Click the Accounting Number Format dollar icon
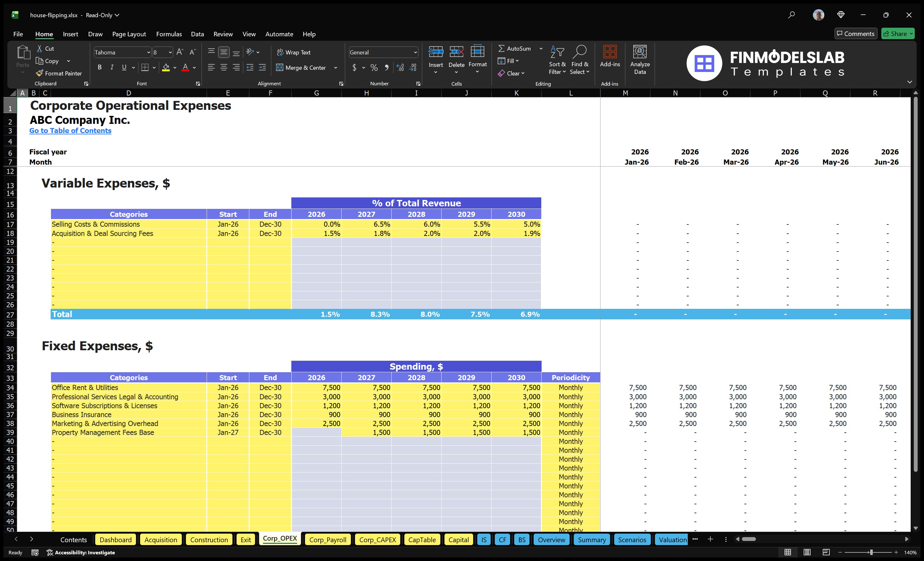 [x=354, y=67]
